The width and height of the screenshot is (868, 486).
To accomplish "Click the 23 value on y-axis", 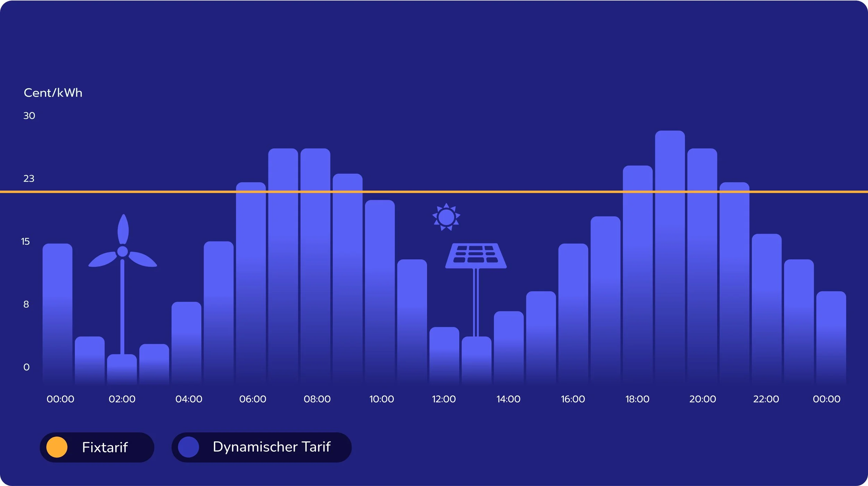I will tap(29, 179).
